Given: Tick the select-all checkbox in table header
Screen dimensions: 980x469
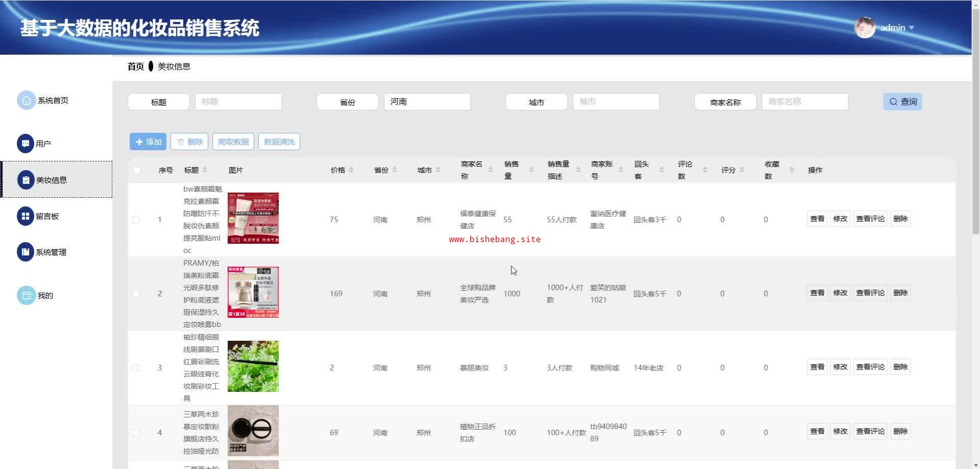Looking at the screenshot, I should pos(136,170).
